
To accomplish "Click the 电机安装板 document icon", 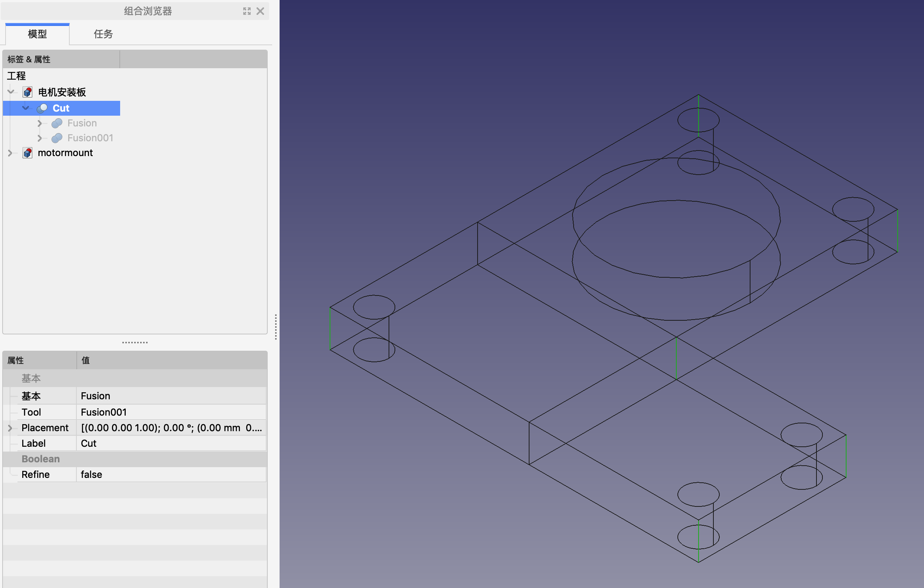I will [28, 92].
